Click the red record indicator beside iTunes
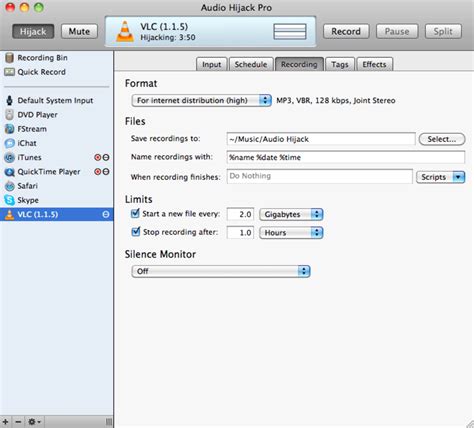Viewport: 474px width, 428px height. [x=98, y=157]
